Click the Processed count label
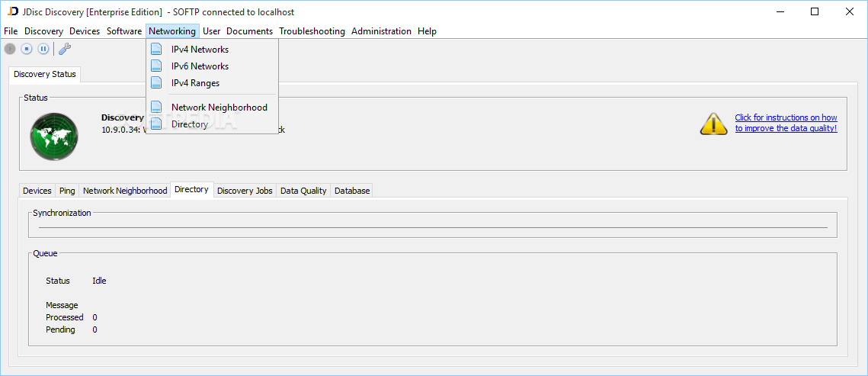868x376 pixels. 64,317
